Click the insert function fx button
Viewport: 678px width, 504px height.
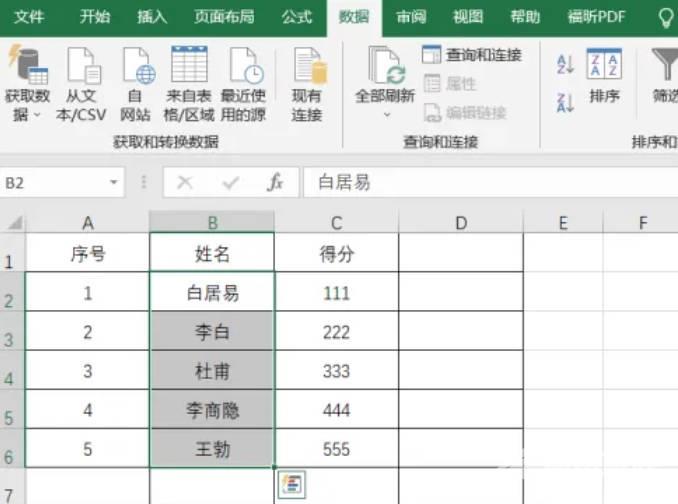tap(275, 183)
